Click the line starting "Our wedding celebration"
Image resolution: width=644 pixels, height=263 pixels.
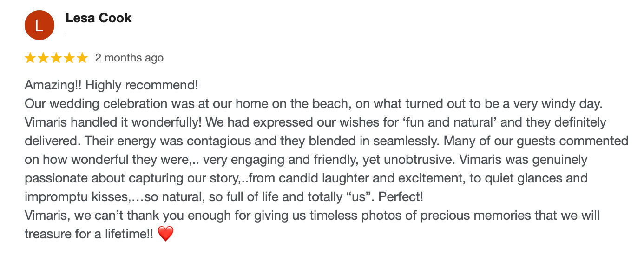(x=314, y=104)
